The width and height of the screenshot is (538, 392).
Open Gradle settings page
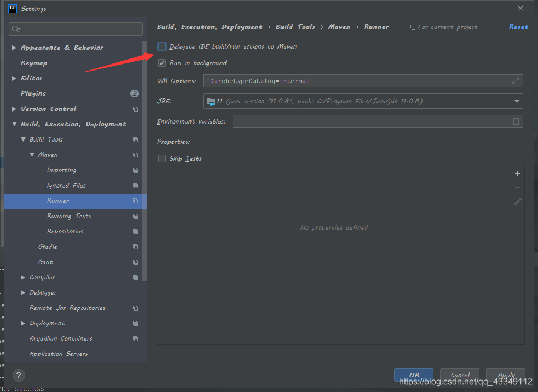(48, 247)
